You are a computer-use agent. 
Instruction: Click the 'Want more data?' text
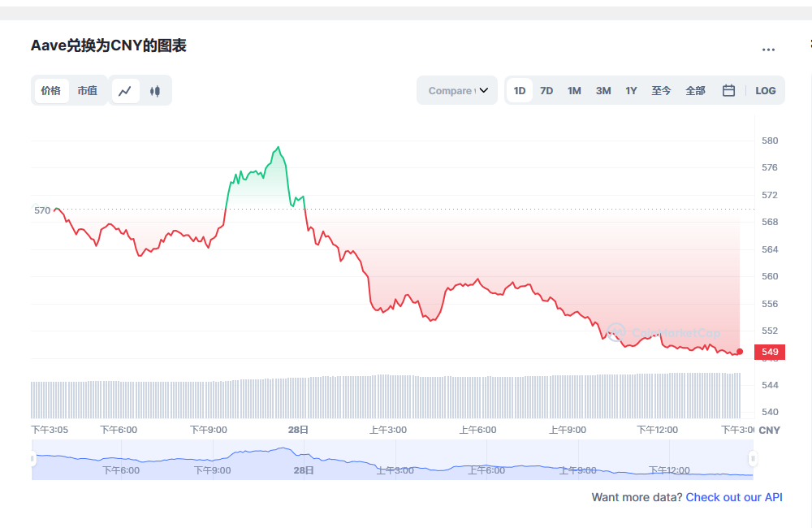637,497
